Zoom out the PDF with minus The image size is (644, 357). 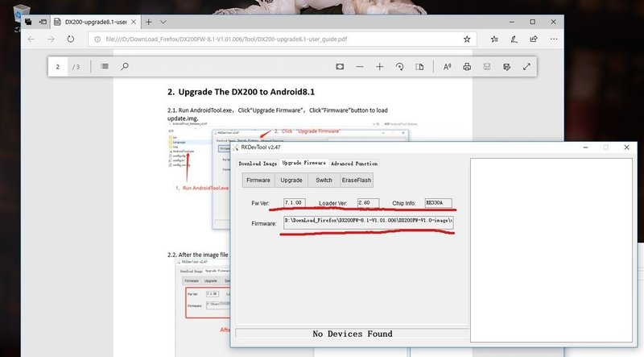pos(360,67)
